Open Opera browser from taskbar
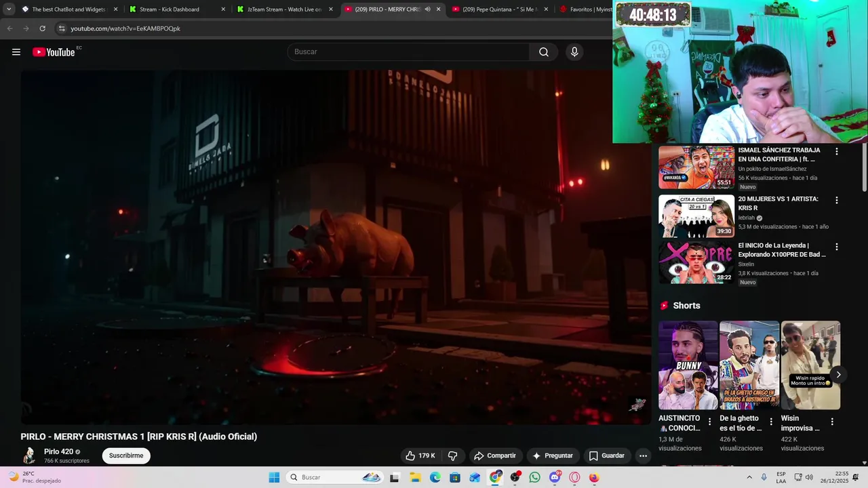 (574, 477)
